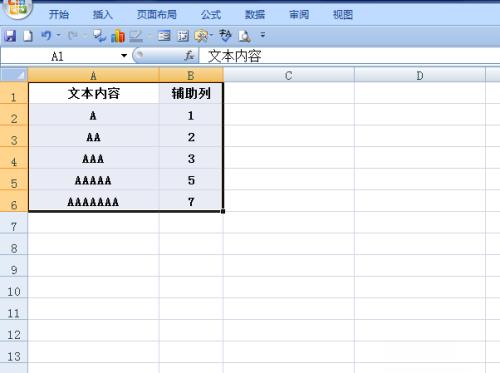Select the cell containing single A
The height and width of the screenshot is (373, 500).
click(94, 115)
